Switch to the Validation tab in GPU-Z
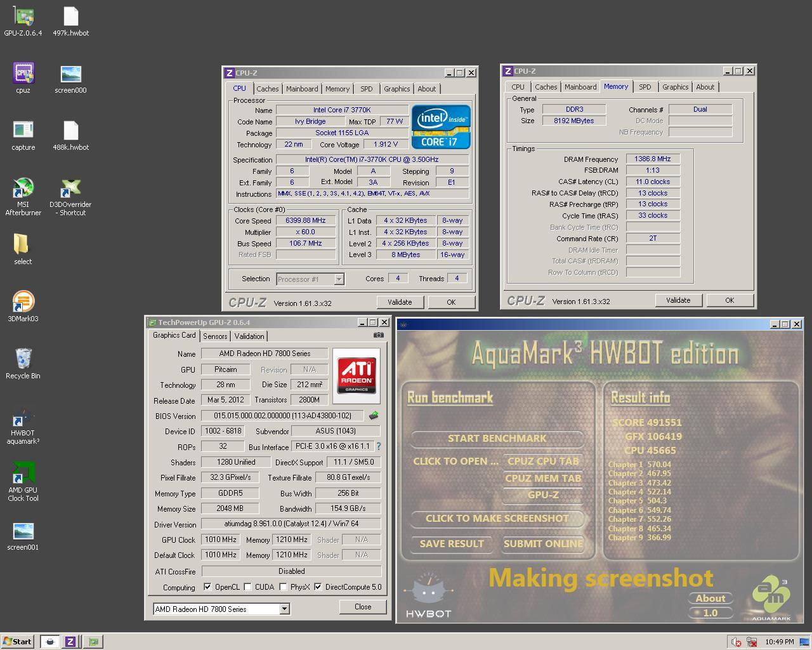The width and height of the screenshot is (812, 650). [x=249, y=336]
